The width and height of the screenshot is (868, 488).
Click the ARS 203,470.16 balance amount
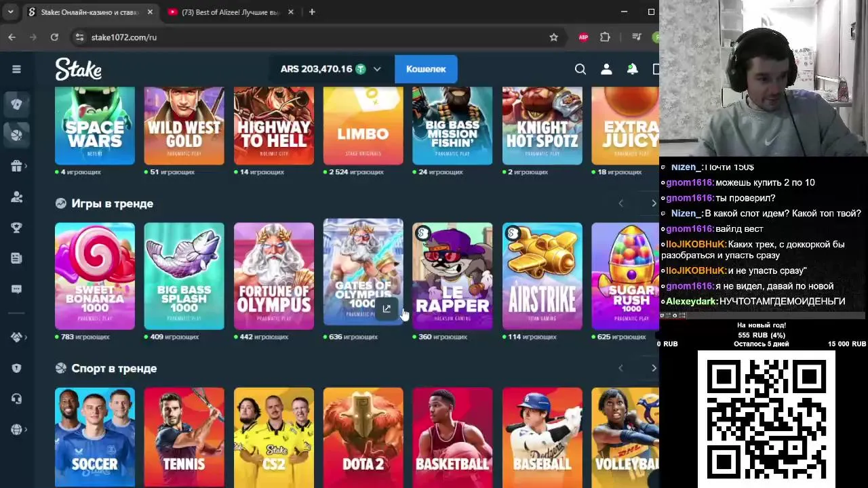(x=316, y=69)
